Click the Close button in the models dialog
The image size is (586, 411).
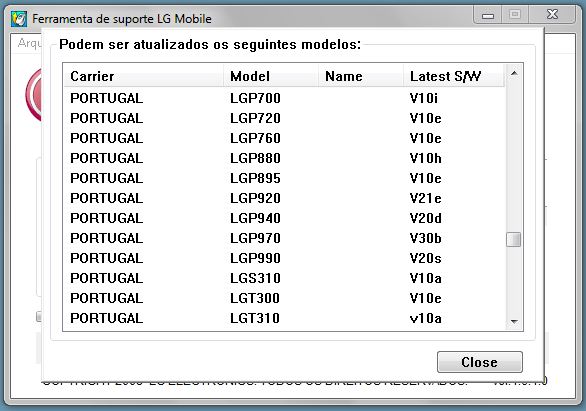point(479,362)
